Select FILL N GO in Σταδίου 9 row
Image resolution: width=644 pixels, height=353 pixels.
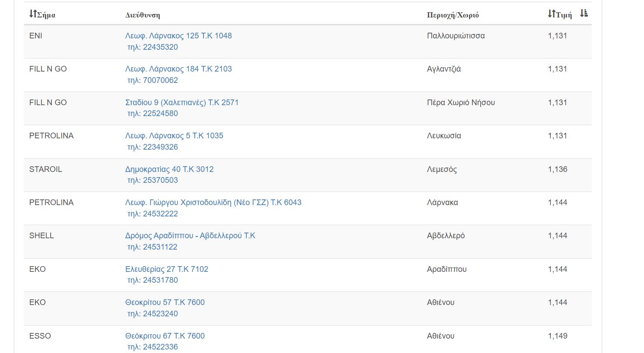tap(48, 103)
